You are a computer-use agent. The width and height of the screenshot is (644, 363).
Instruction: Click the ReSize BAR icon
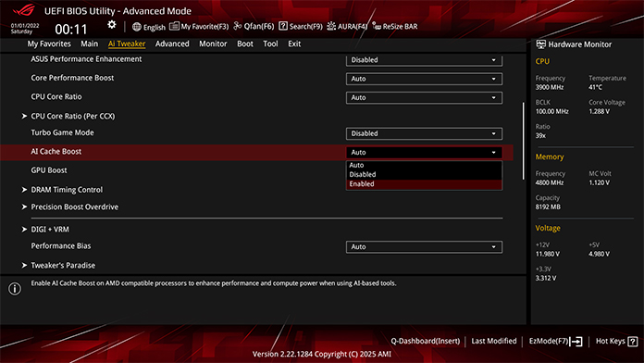tap(377, 26)
